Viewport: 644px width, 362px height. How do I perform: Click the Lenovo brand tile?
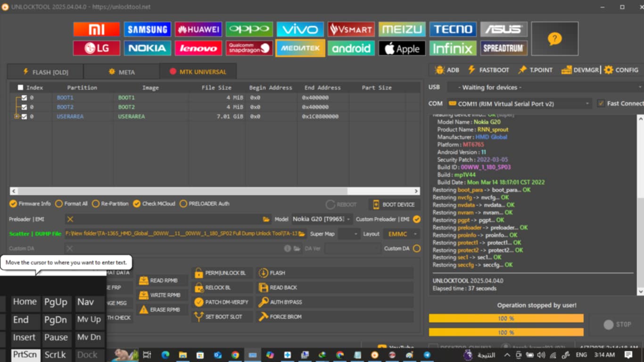click(198, 48)
